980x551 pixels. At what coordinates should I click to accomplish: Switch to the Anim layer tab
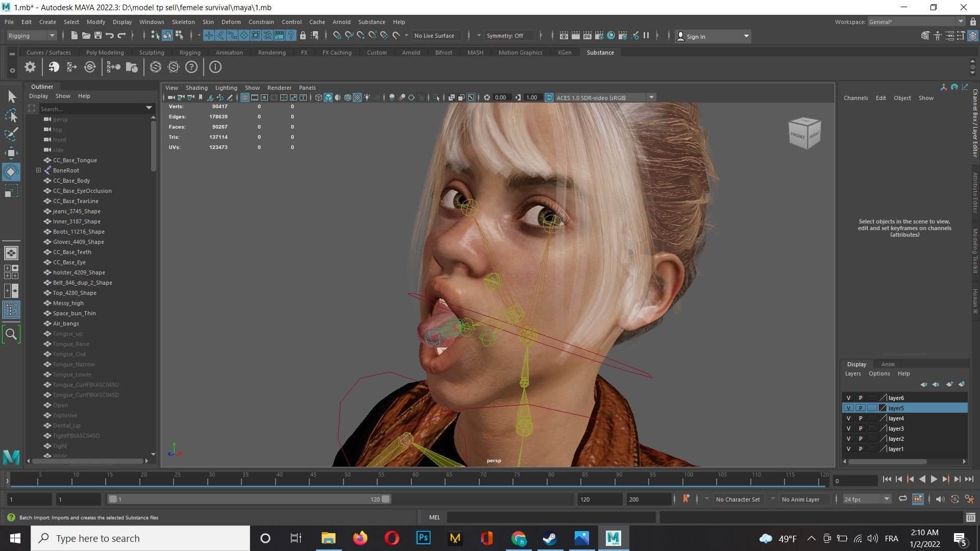pos(888,364)
